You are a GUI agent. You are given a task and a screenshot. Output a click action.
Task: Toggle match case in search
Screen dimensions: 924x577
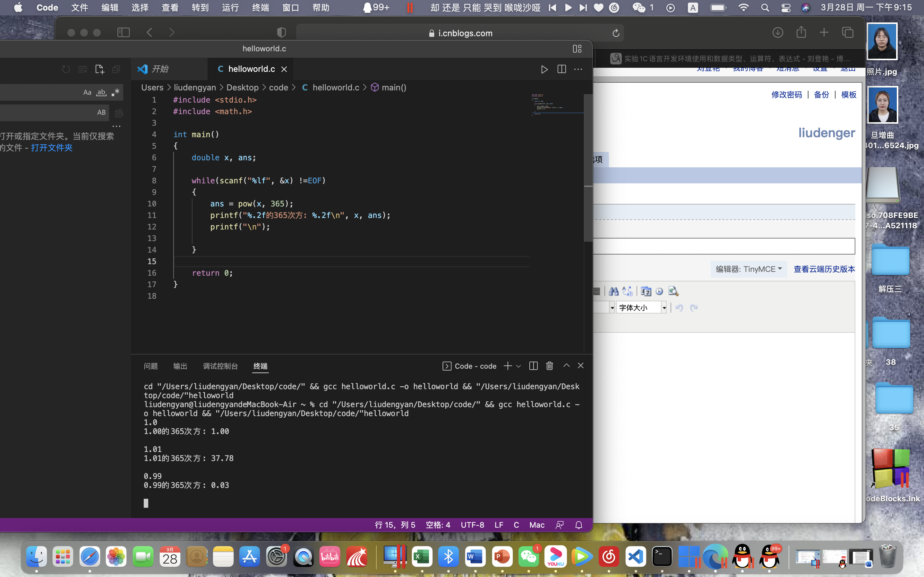click(87, 92)
